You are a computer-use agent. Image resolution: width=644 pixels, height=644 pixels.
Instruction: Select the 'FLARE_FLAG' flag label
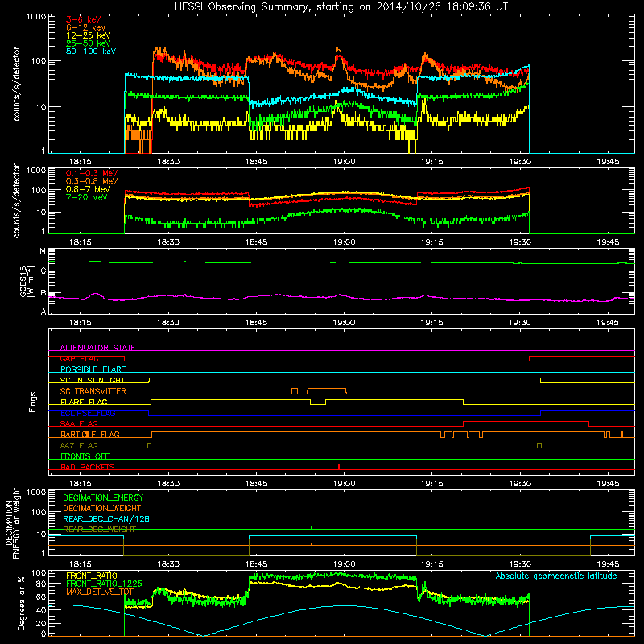(x=84, y=402)
